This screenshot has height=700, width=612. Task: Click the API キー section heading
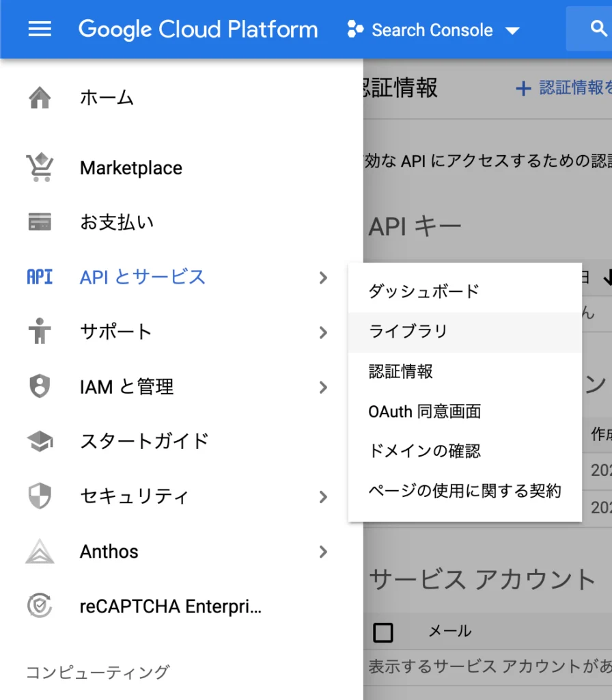click(x=415, y=226)
